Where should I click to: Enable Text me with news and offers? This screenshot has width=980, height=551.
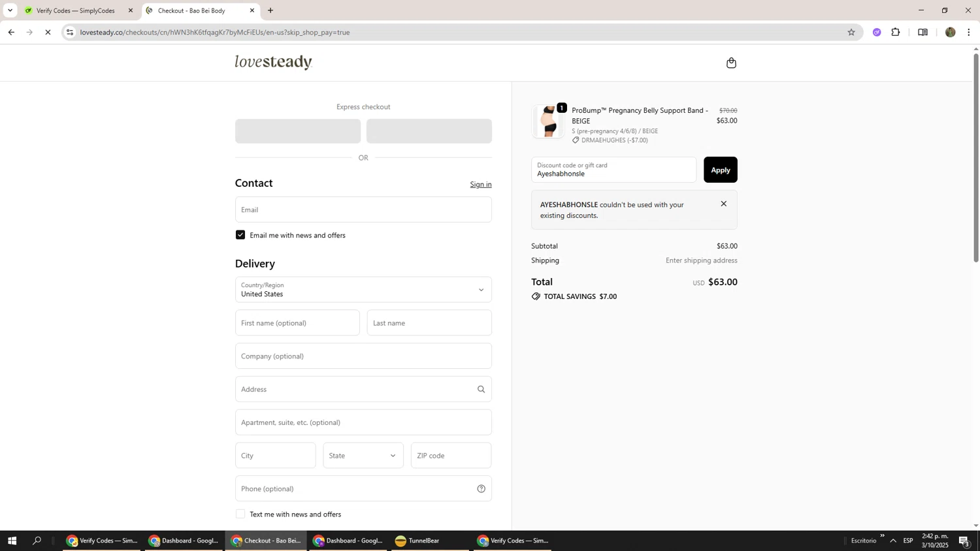pyautogui.click(x=240, y=514)
